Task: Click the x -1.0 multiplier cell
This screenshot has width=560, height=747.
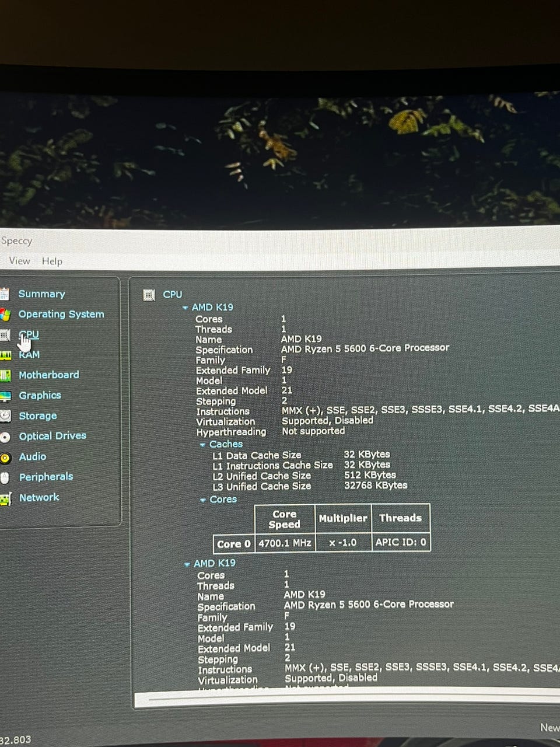Action: pyautogui.click(x=343, y=543)
